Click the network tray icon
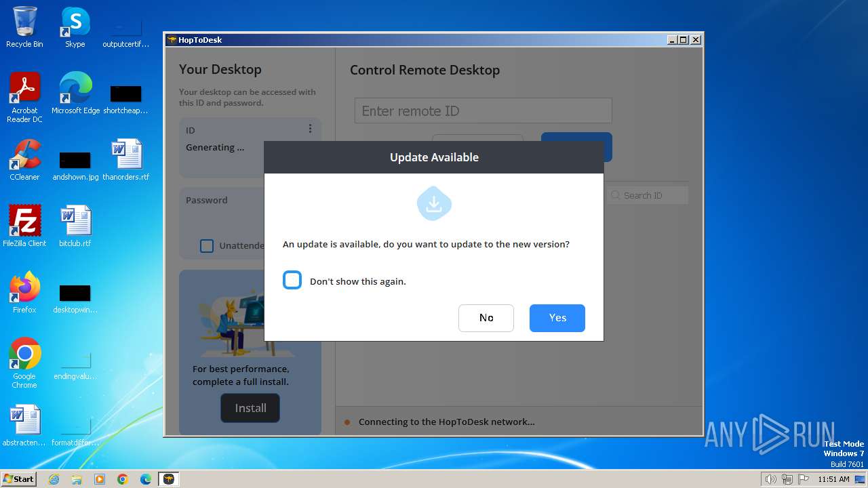This screenshot has width=868, height=488. click(x=787, y=479)
